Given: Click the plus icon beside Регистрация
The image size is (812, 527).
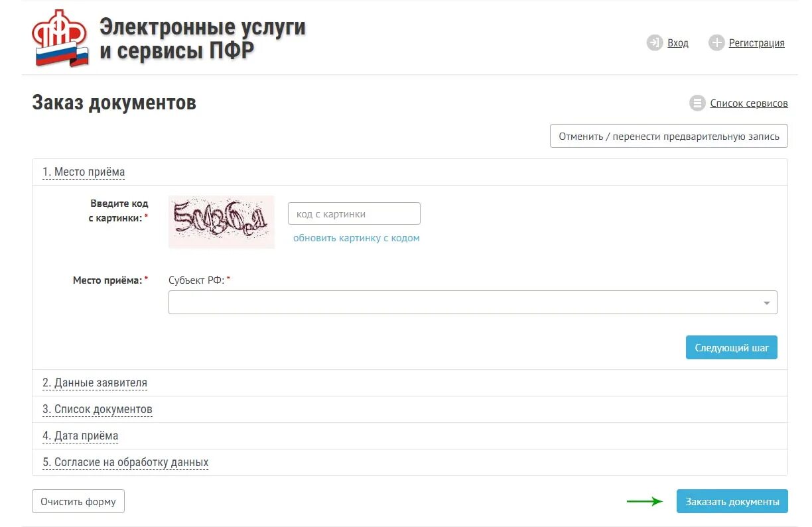Looking at the screenshot, I should (x=716, y=43).
